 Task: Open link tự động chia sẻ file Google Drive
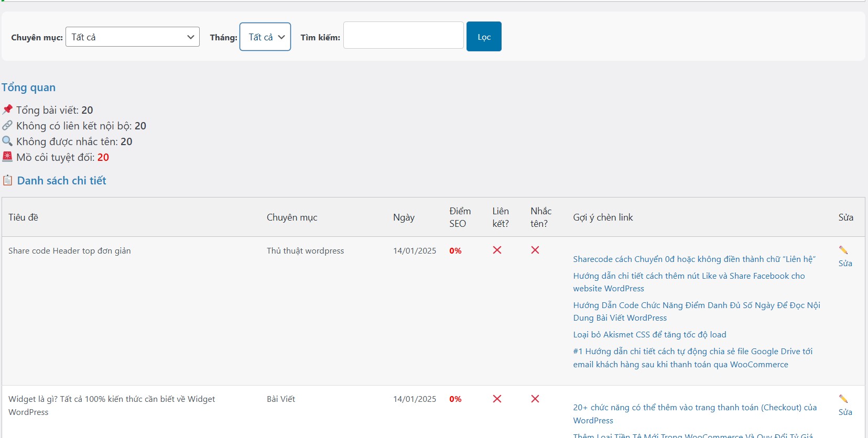692,358
